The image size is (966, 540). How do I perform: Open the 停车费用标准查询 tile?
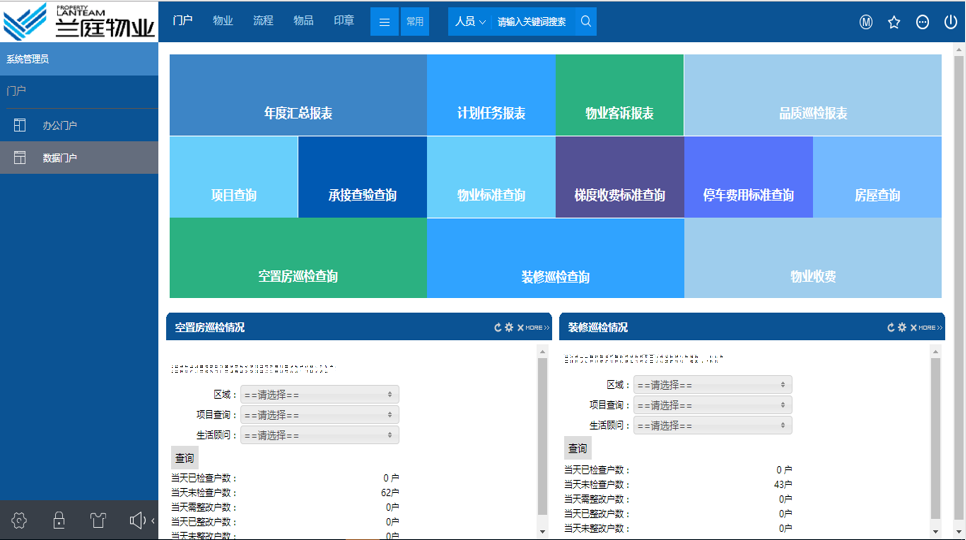[749, 177]
